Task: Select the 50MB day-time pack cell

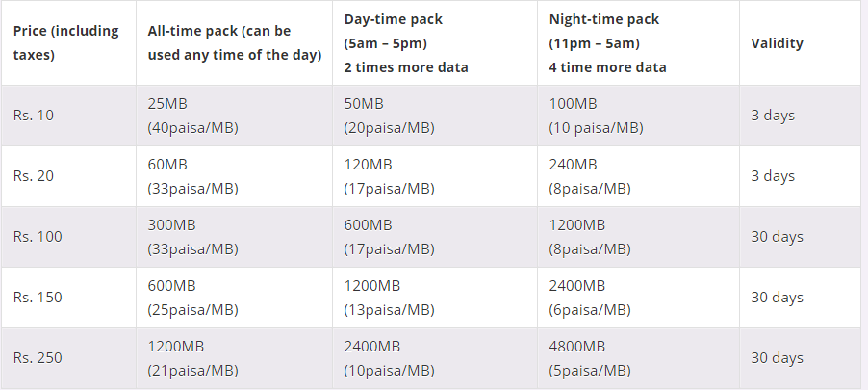Action: coord(435,116)
